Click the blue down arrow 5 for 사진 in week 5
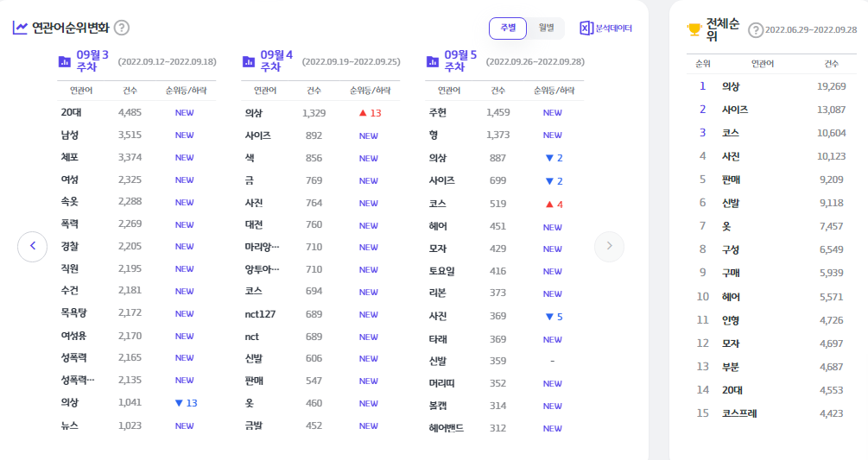Viewport: 868px width, 460px height. tap(554, 317)
